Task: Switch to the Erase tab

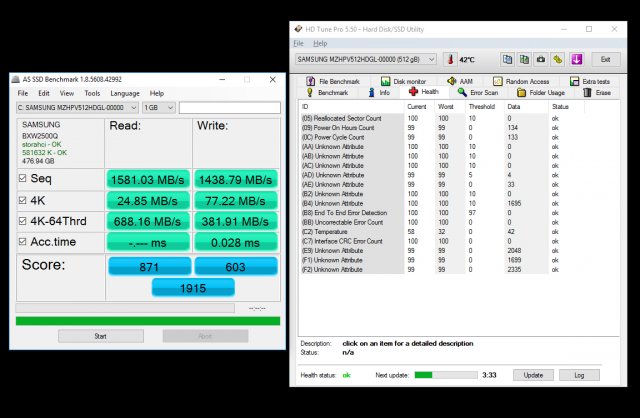Action: (x=597, y=93)
